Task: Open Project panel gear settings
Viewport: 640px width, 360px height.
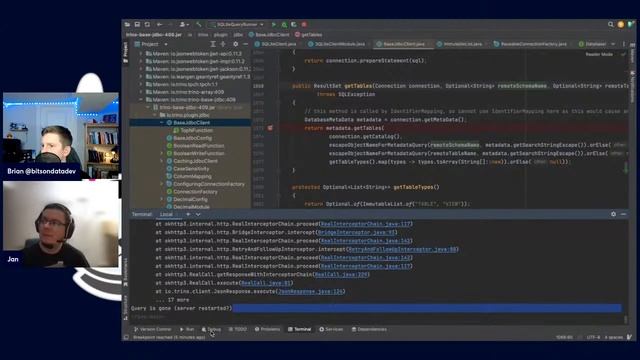Action: 236,44
